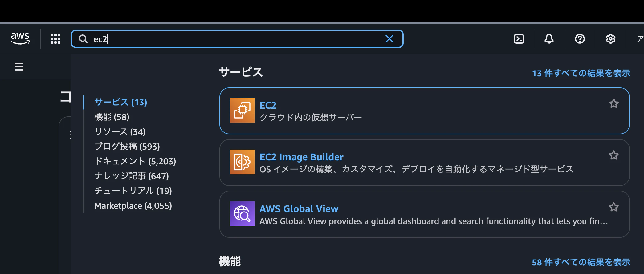This screenshot has height=274, width=644.
Task: Open the settings gear icon
Action: tap(611, 39)
